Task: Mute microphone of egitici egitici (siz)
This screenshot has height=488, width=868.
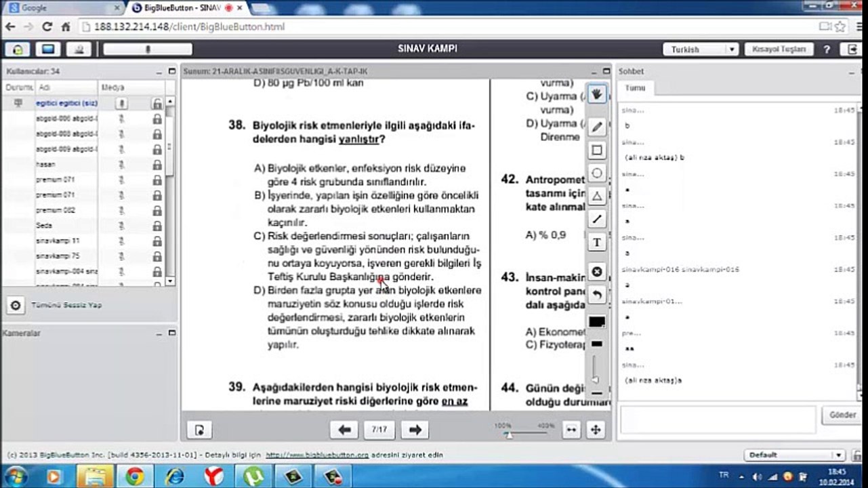Action: 122,103
